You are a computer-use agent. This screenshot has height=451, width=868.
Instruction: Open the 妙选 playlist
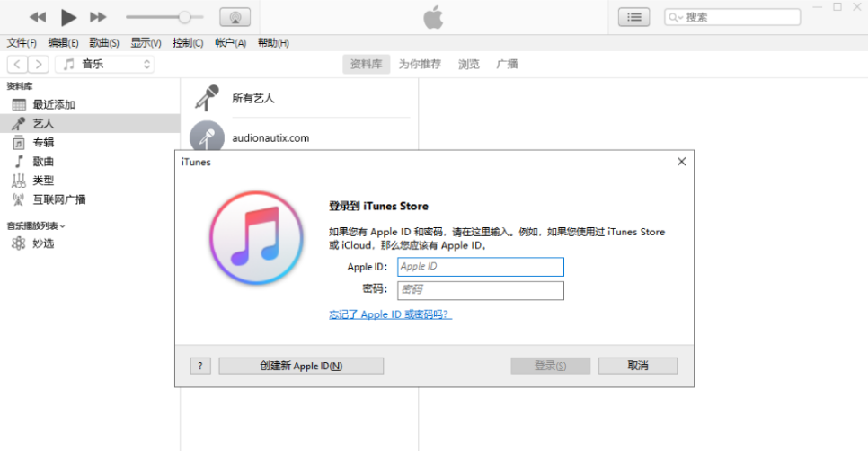(90, 243)
